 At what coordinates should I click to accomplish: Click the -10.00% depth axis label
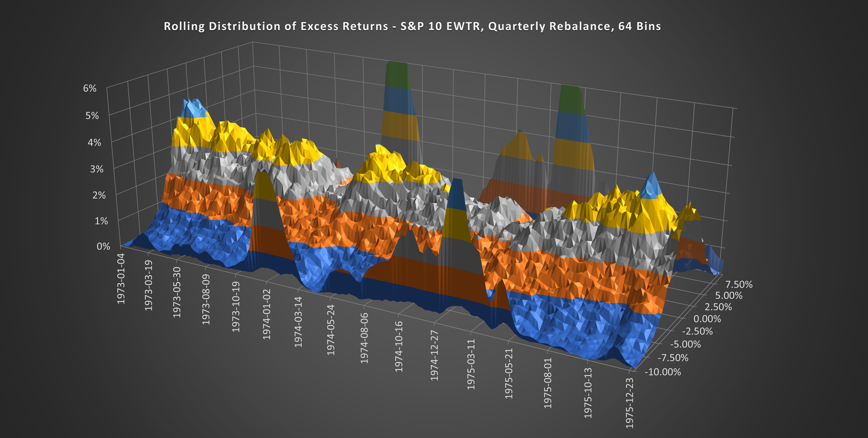tap(662, 372)
